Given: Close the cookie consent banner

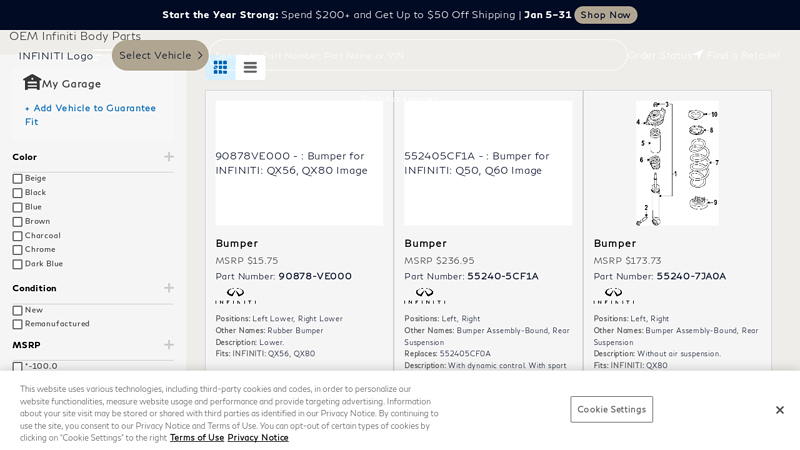Looking at the screenshot, I should point(779,410).
